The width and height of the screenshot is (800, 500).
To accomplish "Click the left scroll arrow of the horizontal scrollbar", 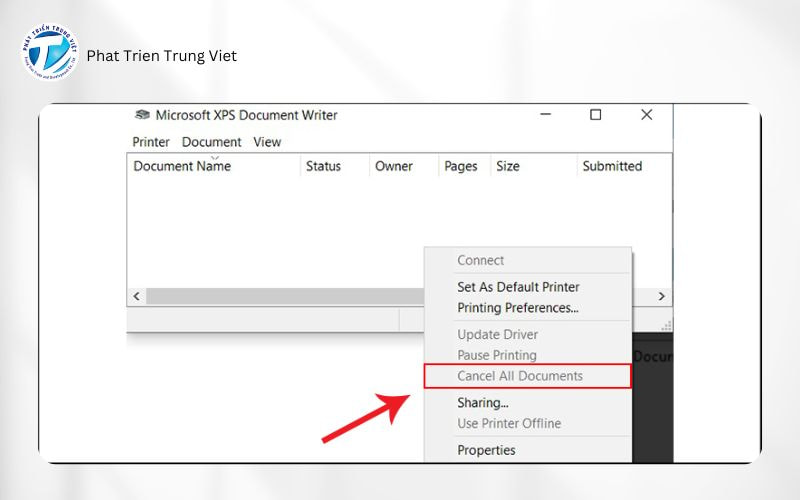I will coord(137,297).
